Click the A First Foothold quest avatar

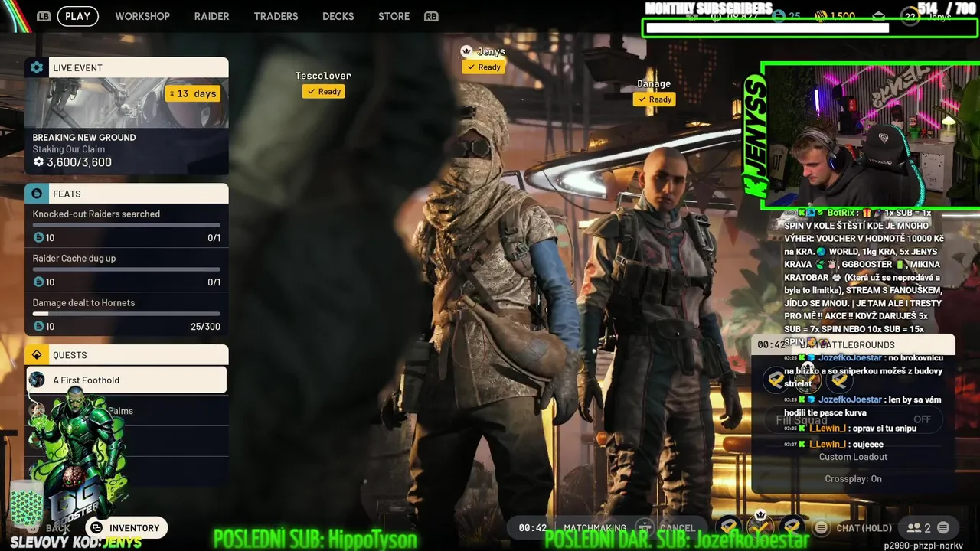pyautogui.click(x=37, y=380)
